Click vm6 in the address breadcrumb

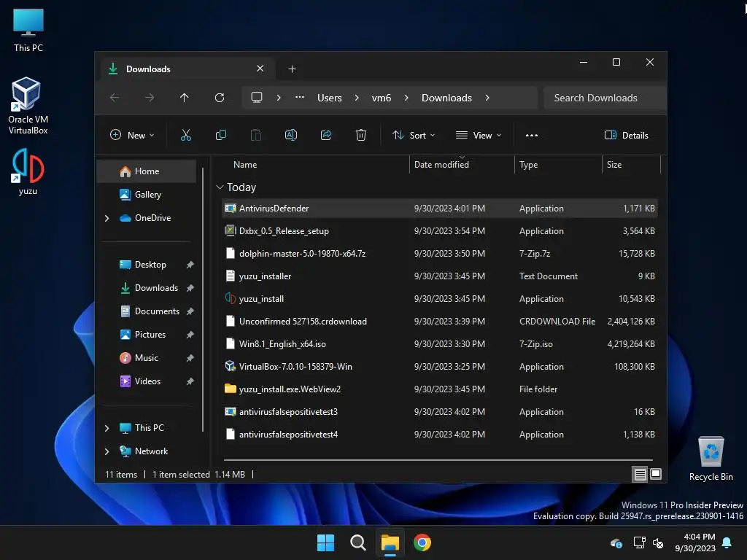[381, 98]
